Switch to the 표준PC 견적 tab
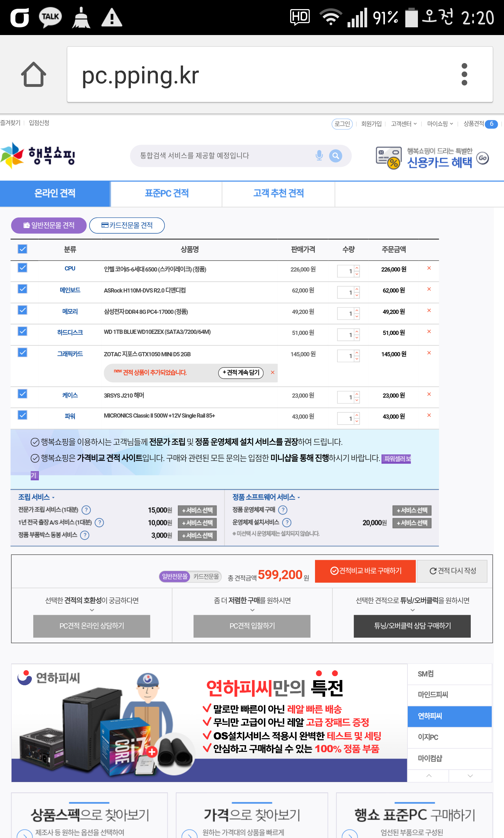Image resolution: width=504 pixels, height=838 pixels. pos(167,193)
